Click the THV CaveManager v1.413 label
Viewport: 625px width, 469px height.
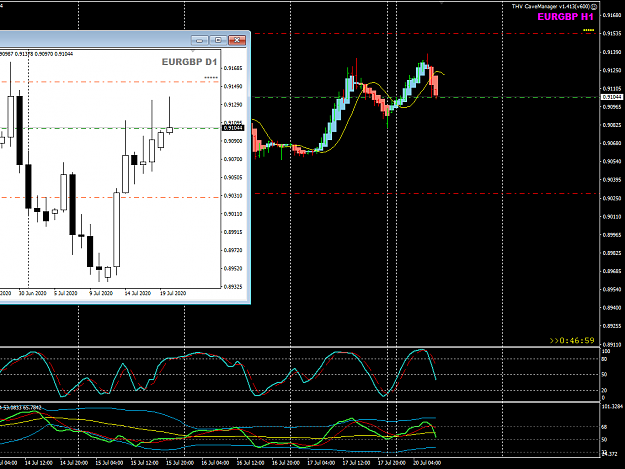click(551, 6)
